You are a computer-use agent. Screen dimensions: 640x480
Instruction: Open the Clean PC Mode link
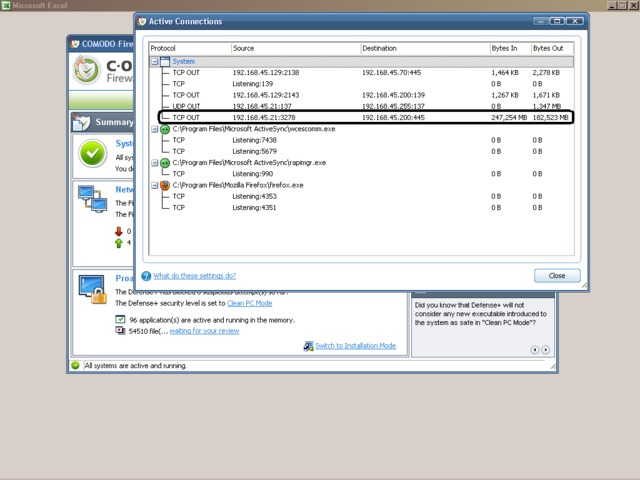[x=249, y=303]
